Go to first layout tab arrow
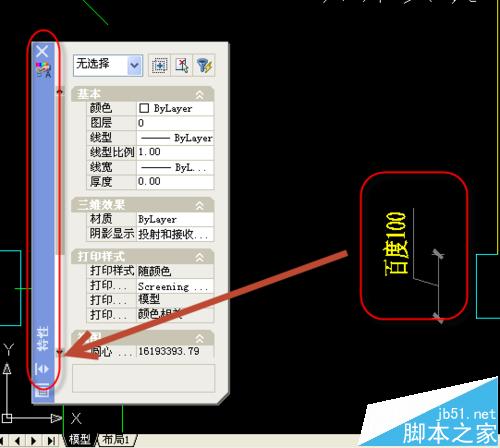The image size is (500, 448). click(x=3, y=441)
